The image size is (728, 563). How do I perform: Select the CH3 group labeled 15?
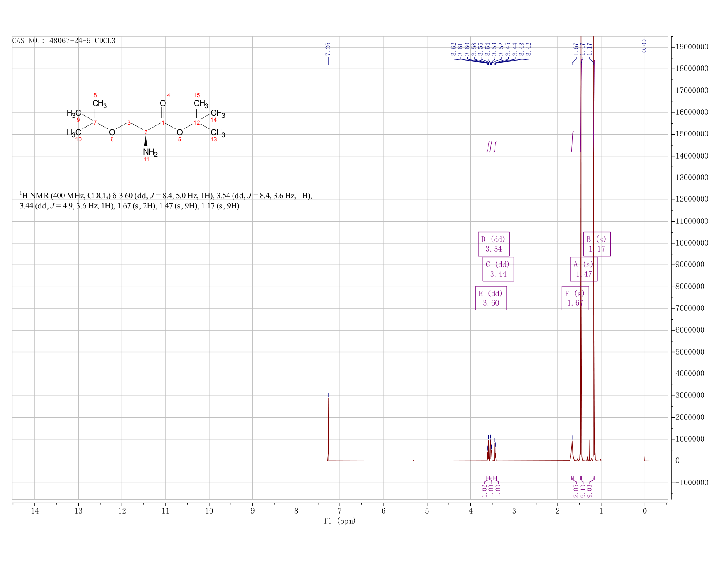pyautogui.click(x=201, y=104)
